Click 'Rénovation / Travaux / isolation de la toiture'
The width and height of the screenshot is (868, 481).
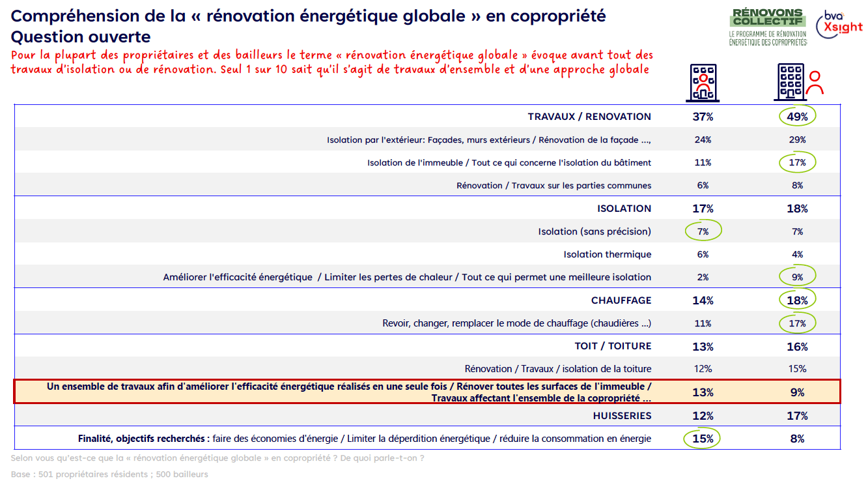pos(558,369)
